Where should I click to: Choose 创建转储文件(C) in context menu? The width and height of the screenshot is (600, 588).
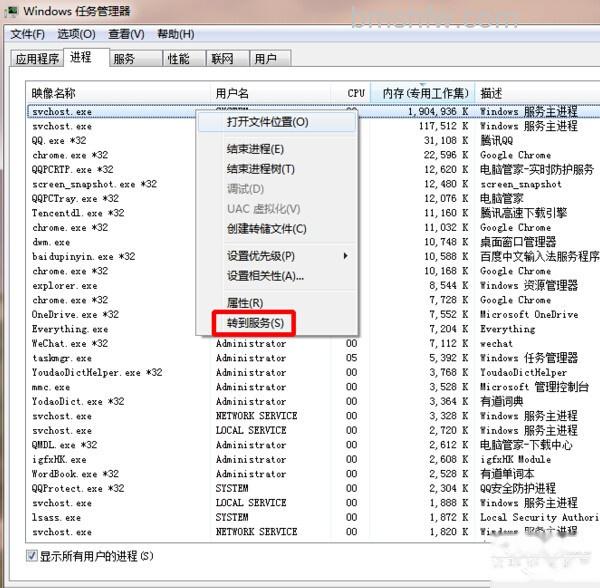[277, 229]
